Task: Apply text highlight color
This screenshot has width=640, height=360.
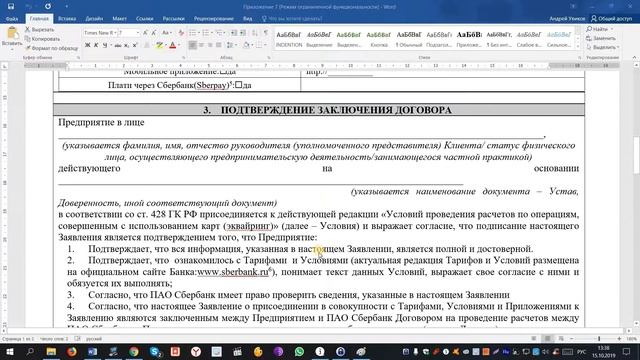Action: point(160,45)
